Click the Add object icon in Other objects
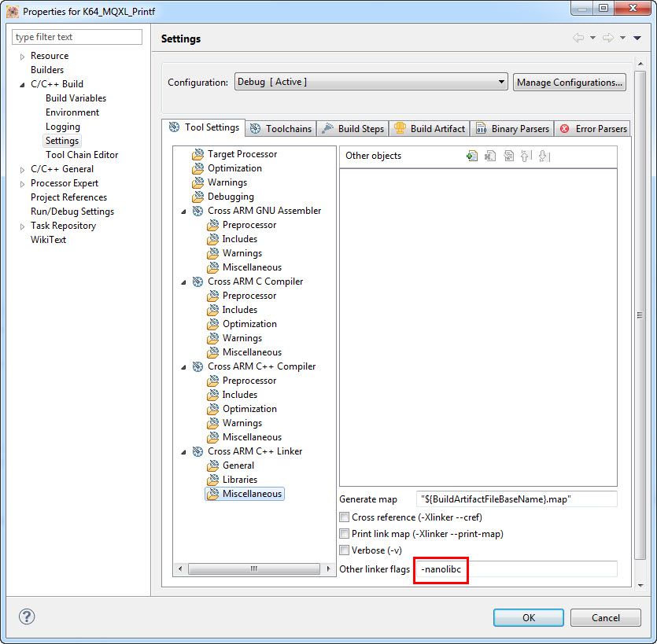Viewport: 657px width, 644px height. tap(472, 156)
